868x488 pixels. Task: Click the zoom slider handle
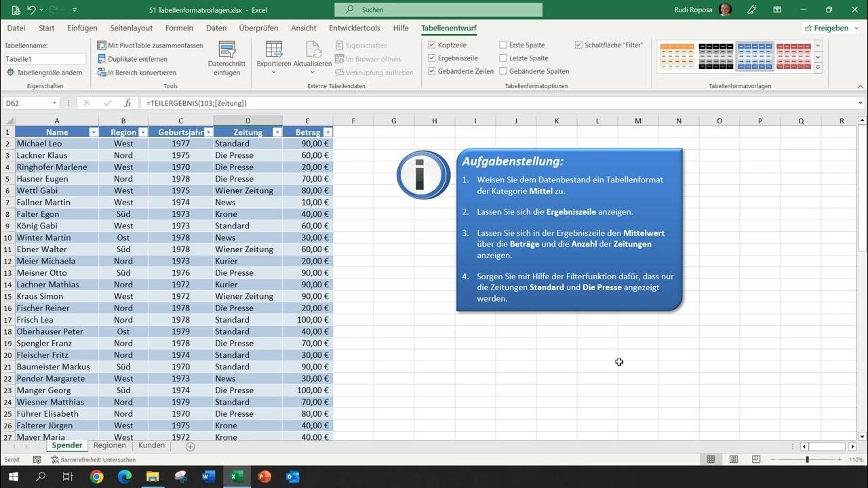807,460
